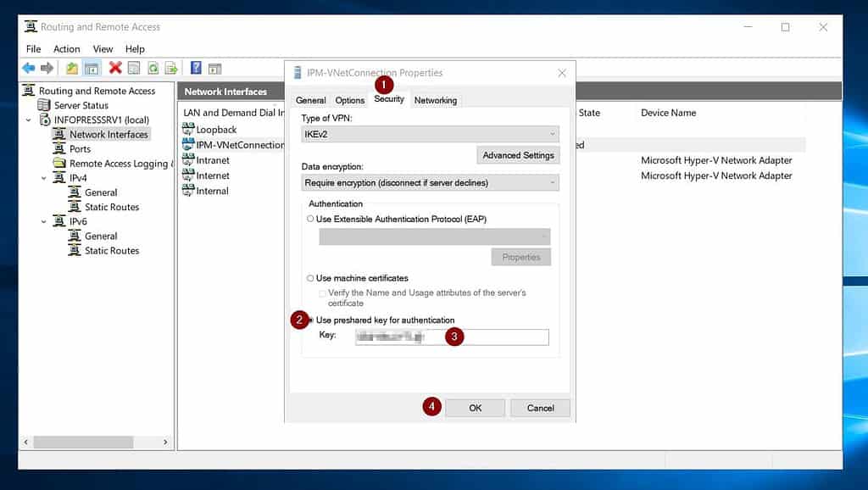
Task: Switch to the General tab
Action: coord(310,100)
